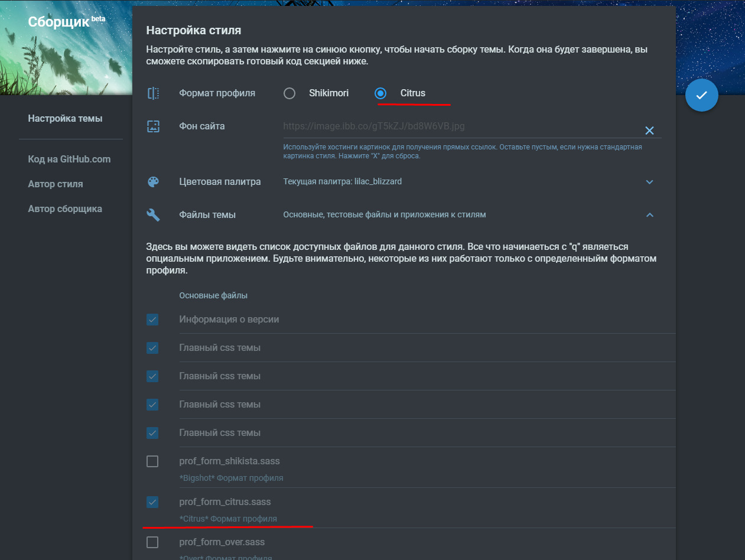Click the site background image icon
This screenshot has height=560, width=745.
click(x=154, y=126)
